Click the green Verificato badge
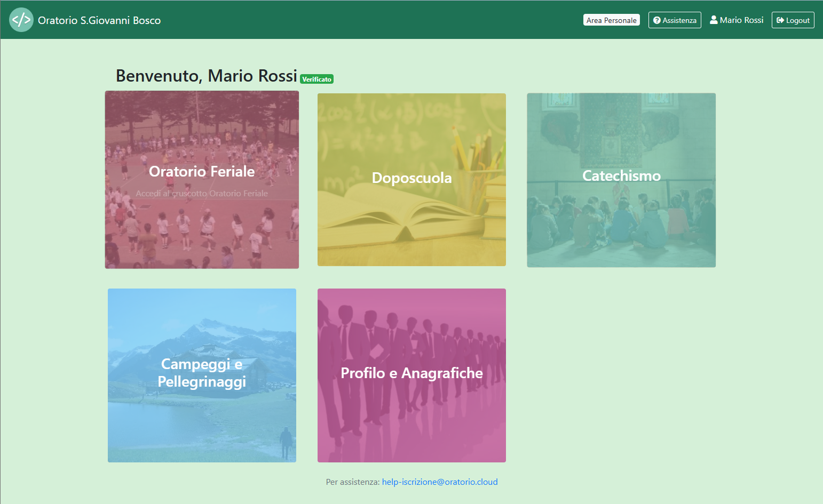 pos(316,78)
